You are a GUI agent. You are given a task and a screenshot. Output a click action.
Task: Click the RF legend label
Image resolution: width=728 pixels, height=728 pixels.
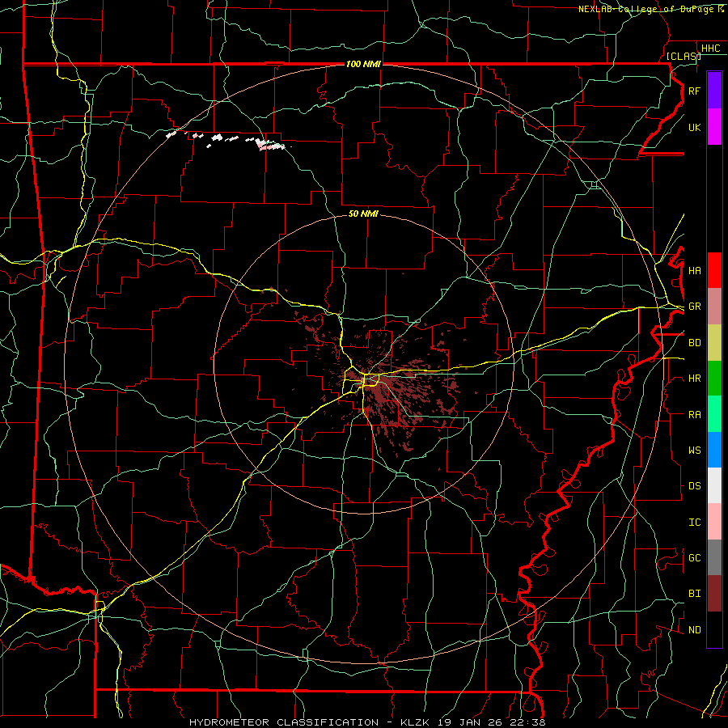(x=694, y=91)
